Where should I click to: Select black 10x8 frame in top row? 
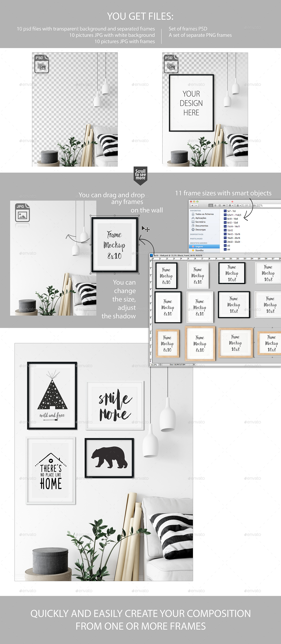click(232, 273)
